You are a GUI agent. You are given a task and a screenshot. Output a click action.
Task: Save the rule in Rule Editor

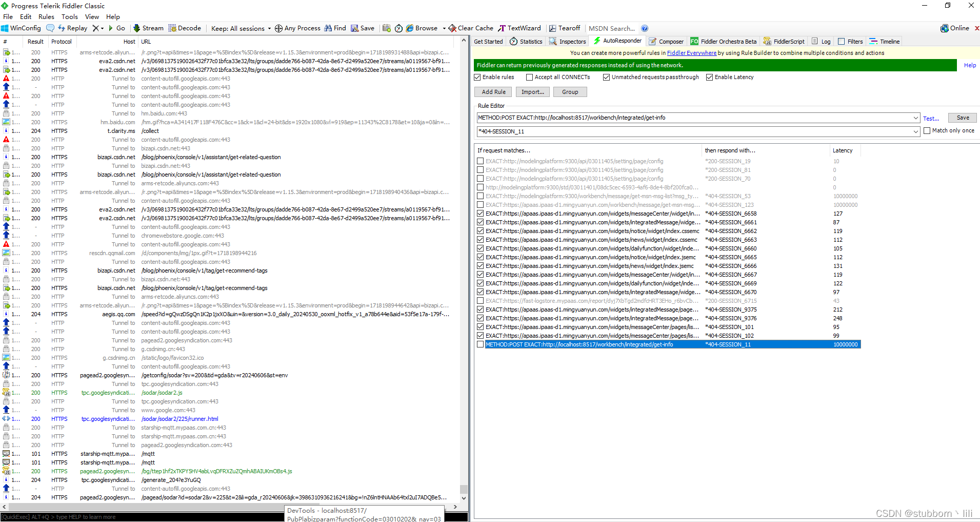(963, 118)
